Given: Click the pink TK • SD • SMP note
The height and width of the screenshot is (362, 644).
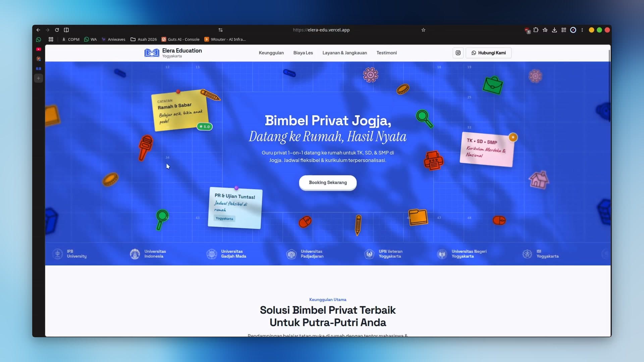Looking at the screenshot, I should click(487, 149).
